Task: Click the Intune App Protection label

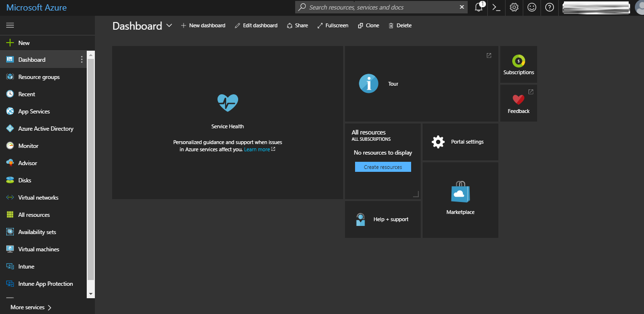Action: (46, 284)
